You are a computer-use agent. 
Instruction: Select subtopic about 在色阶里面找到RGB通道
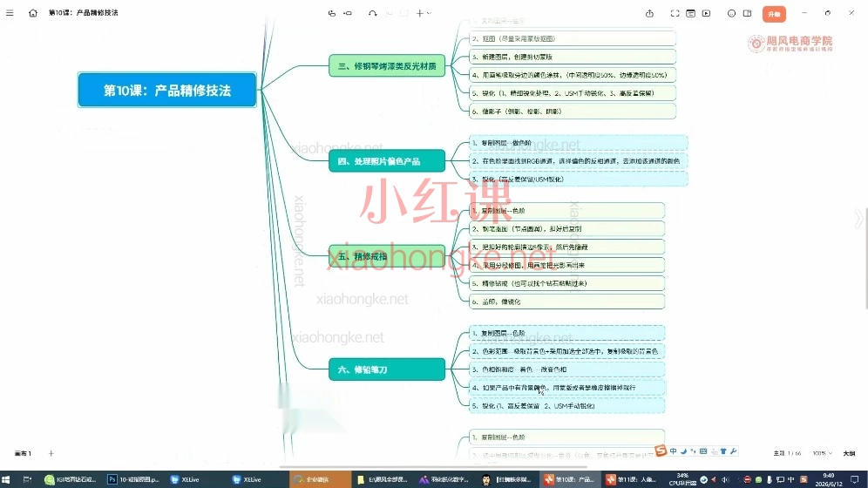tap(579, 161)
